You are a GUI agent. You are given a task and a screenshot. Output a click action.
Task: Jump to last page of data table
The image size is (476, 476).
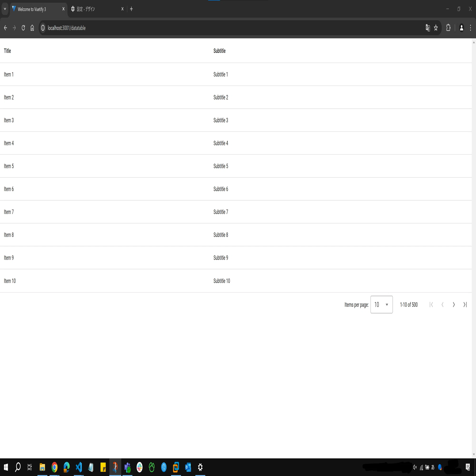(465, 305)
